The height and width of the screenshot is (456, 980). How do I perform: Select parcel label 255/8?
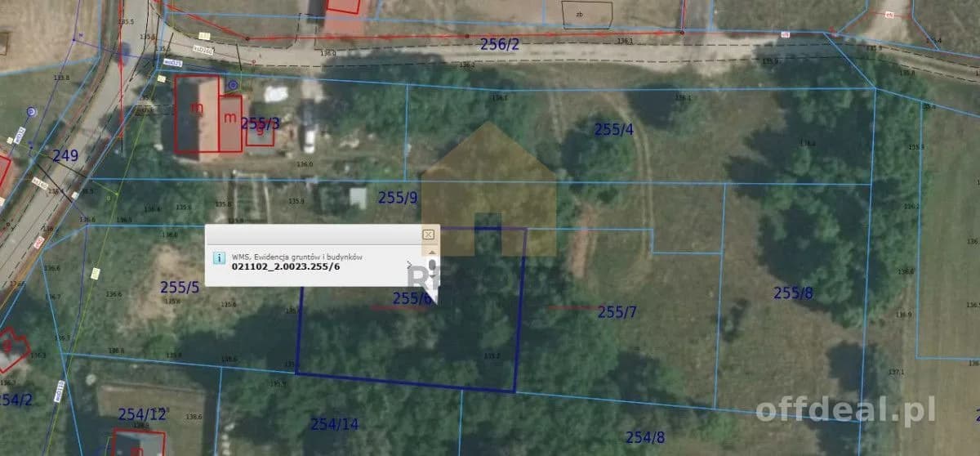click(x=793, y=292)
